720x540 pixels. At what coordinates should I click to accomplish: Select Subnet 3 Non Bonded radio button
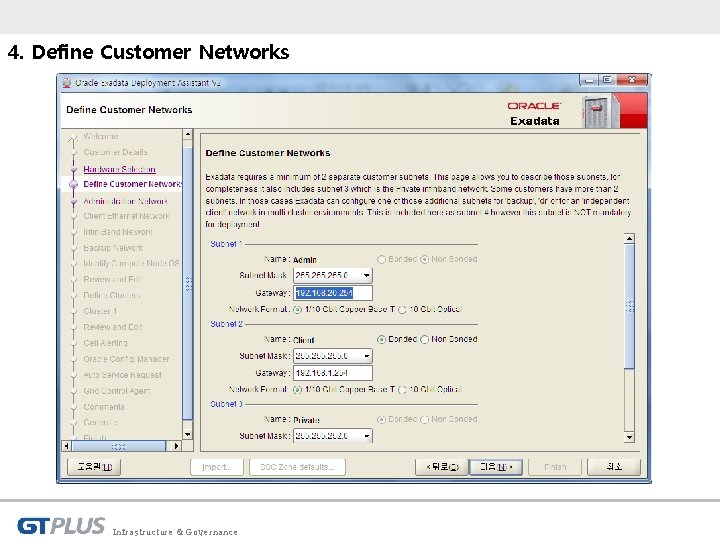(424, 419)
